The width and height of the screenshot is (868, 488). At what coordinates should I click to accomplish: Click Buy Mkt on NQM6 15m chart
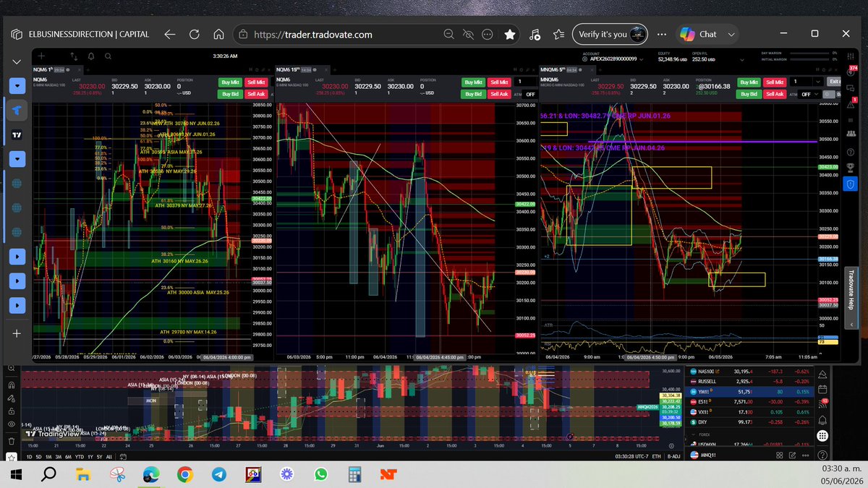pos(473,83)
